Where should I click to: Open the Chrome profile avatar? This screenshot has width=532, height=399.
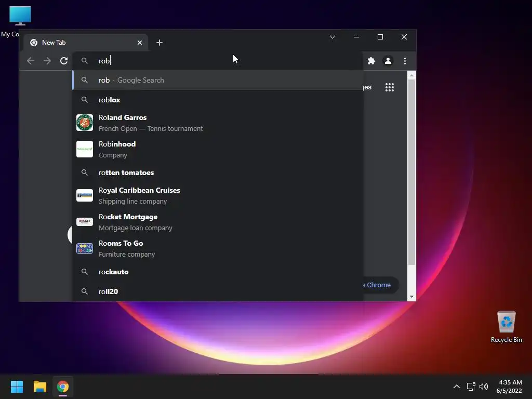(388, 61)
